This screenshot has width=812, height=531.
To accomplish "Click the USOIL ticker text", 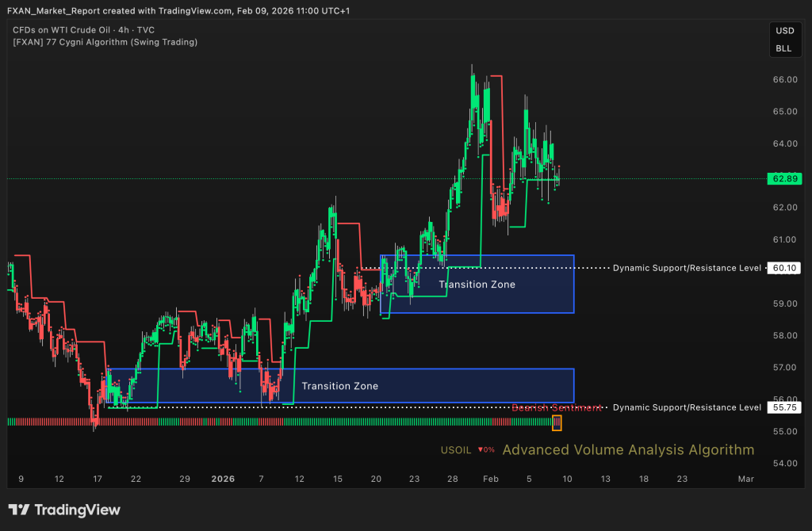I will 457,450.
